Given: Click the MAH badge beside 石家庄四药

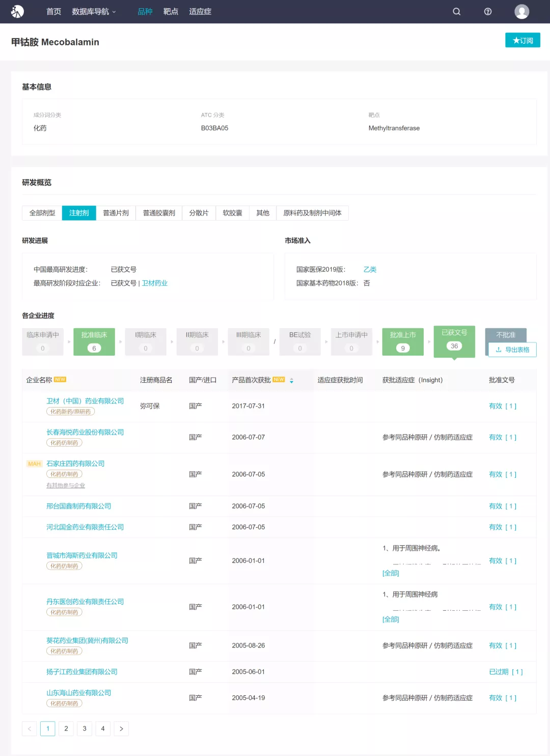Looking at the screenshot, I should click(34, 464).
